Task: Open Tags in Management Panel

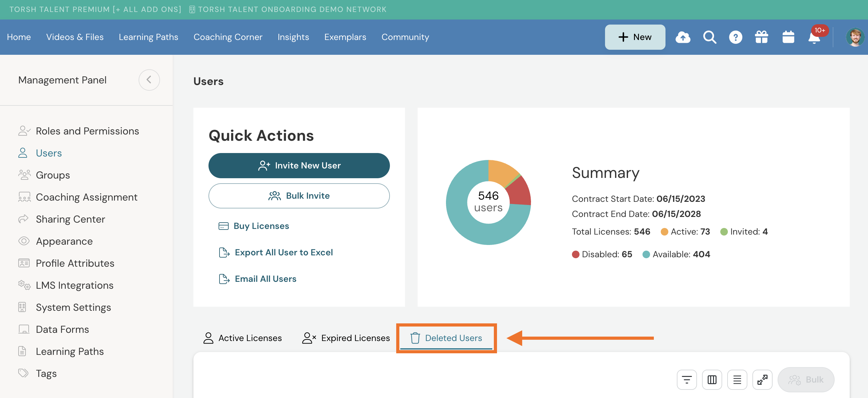Action: pos(46,373)
